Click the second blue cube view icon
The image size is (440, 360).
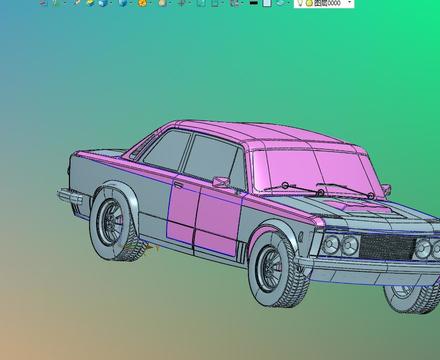point(123,3)
